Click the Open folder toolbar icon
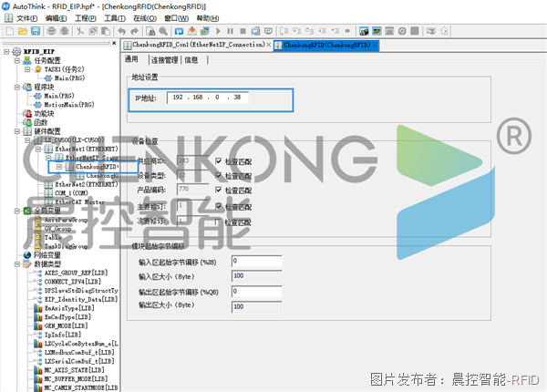 click(23, 31)
